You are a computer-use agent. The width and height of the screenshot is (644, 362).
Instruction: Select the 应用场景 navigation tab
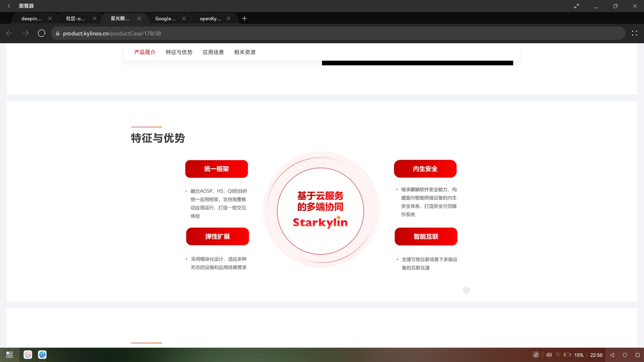213,52
